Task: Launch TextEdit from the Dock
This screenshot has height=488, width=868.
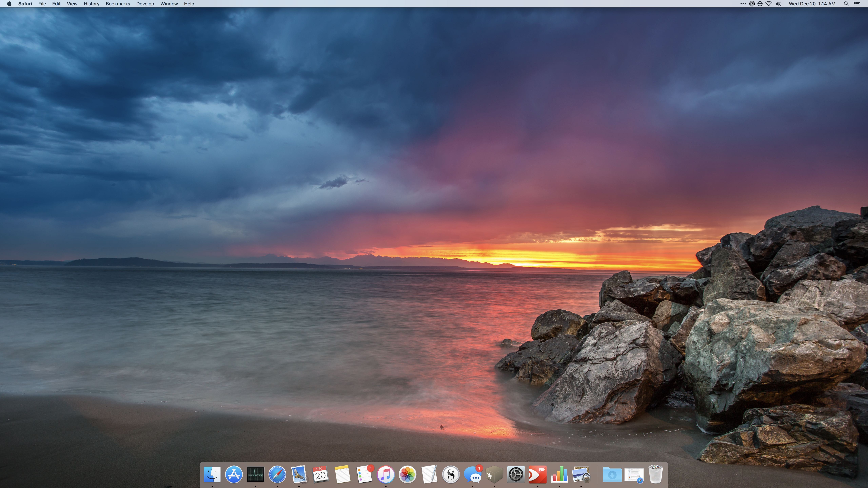Action: click(429, 474)
